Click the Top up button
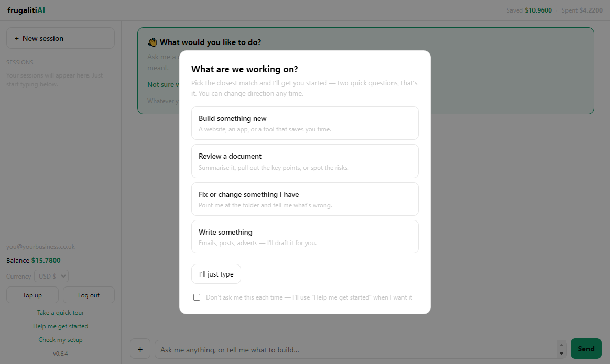The image size is (610, 364). (x=32, y=295)
